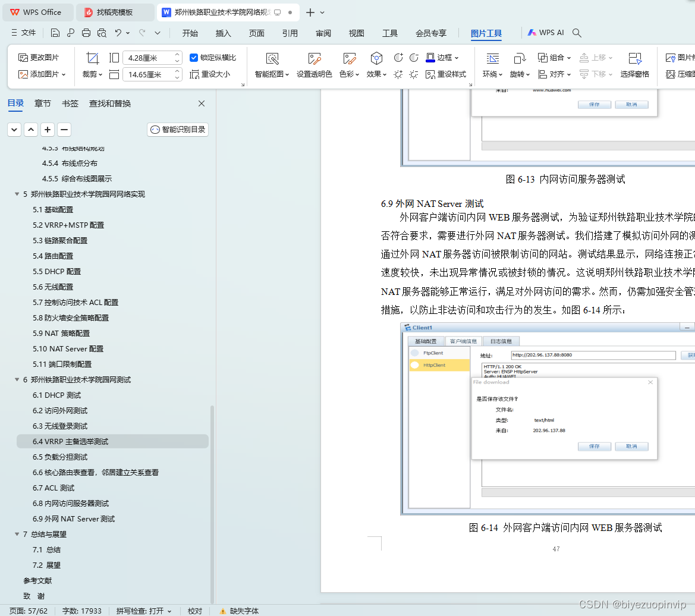The image size is (695, 616).
Task: Open the File (文件) menu
Action: click(24, 33)
